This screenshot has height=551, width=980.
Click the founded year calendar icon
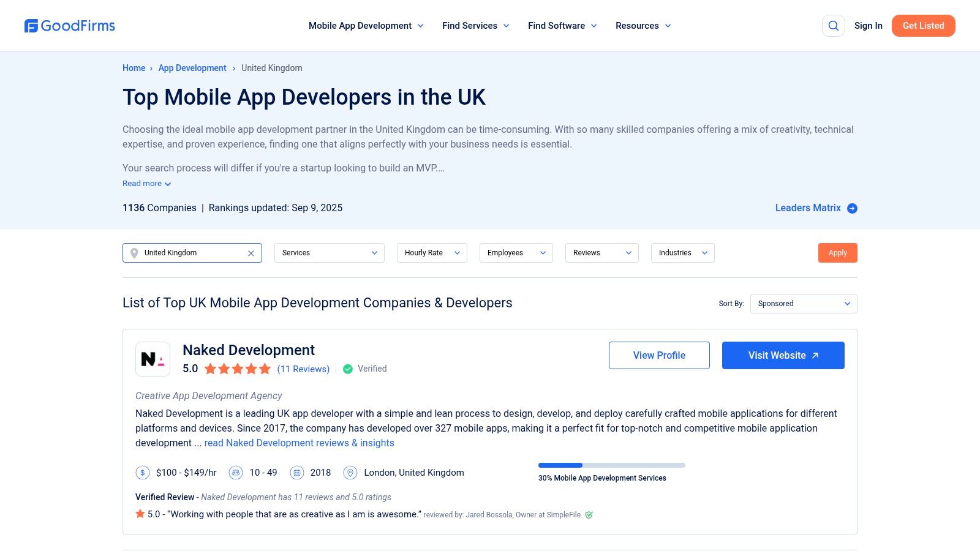tap(297, 473)
